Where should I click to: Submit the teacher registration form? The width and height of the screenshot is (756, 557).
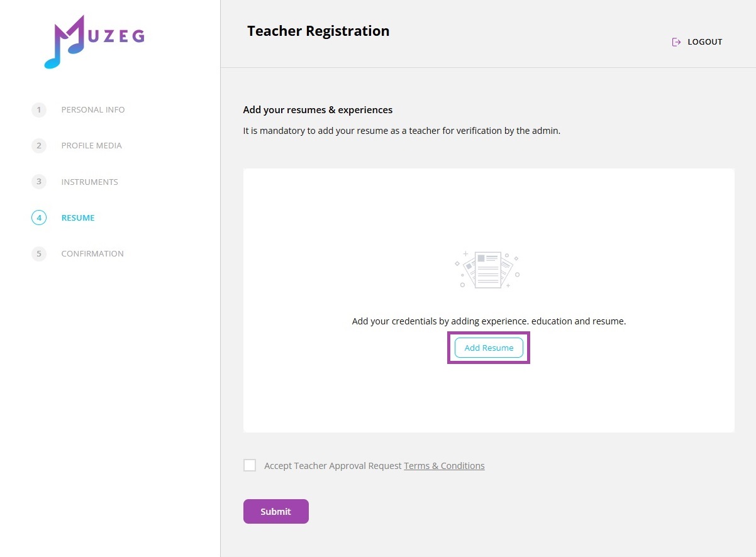(275, 511)
